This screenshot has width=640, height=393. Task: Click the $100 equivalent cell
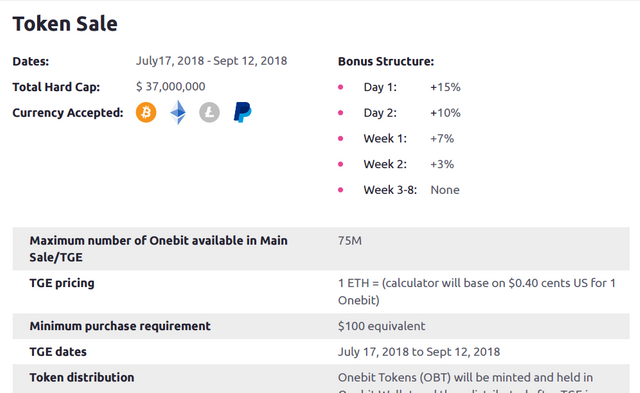pos(382,326)
